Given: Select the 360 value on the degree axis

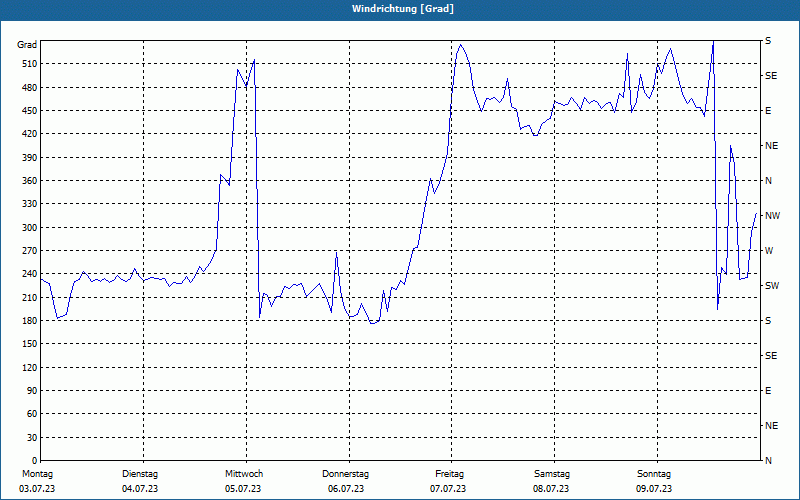Looking at the screenshot, I should click(x=30, y=181).
